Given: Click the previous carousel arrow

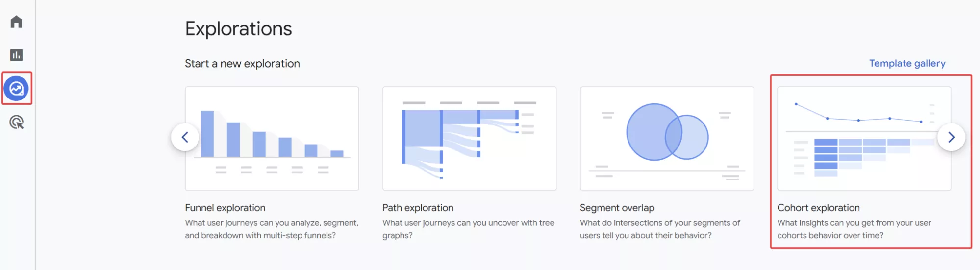Looking at the screenshot, I should tap(185, 137).
